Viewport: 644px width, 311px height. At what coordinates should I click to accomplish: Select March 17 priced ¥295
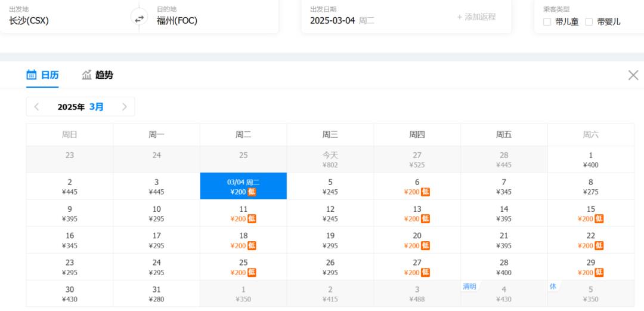coord(156,240)
